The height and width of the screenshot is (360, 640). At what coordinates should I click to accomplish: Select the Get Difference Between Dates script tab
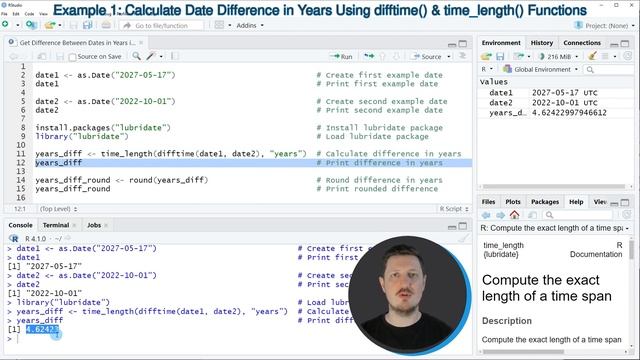(77, 42)
